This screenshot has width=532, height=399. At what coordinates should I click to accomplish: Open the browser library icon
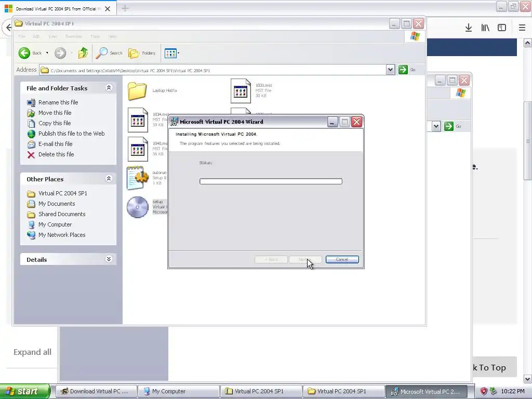click(x=485, y=28)
